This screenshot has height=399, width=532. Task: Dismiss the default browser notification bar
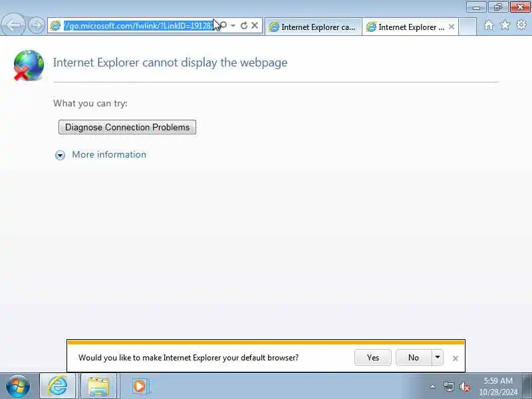(x=456, y=358)
